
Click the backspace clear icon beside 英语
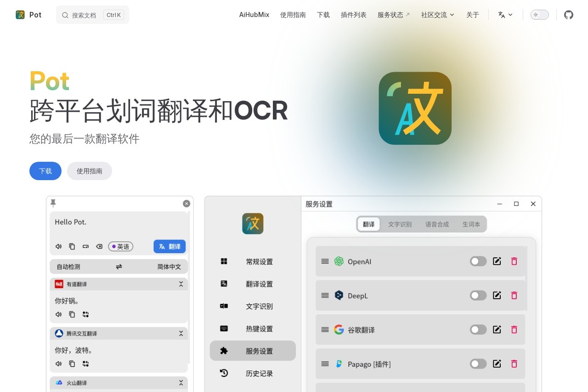99,246
